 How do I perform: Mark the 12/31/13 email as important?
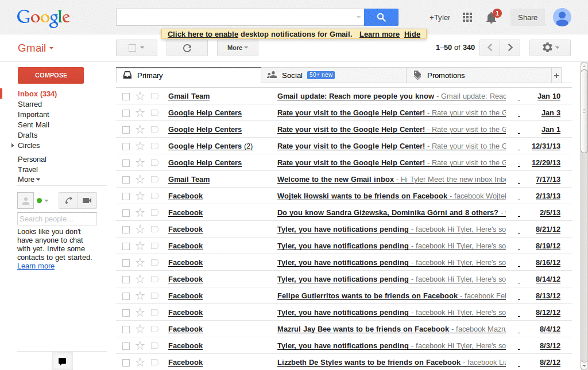point(154,146)
